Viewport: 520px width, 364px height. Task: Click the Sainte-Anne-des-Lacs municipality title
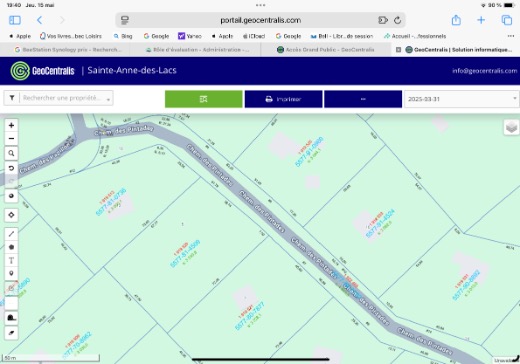tap(132, 70)
